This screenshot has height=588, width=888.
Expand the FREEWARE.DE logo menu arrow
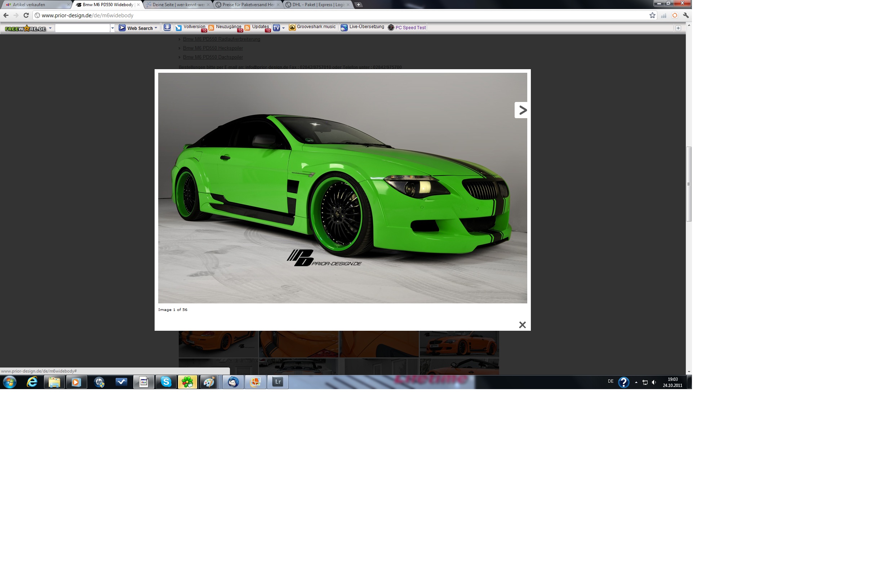click(50, 28)
